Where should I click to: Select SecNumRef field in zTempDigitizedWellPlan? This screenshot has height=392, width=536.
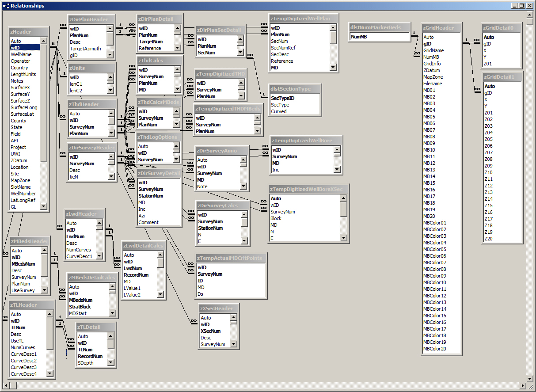click(300, 48)
